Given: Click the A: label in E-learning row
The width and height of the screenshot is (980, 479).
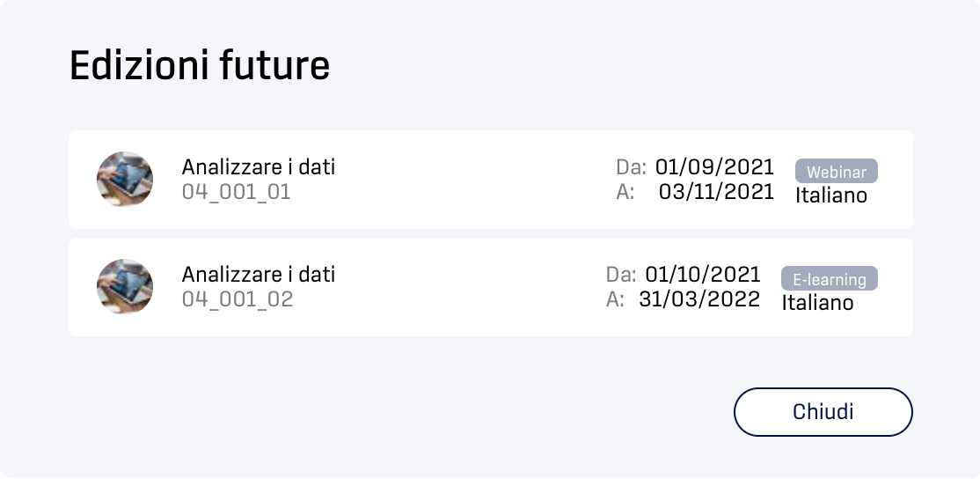Looking at the screenshot, I should [615, 298].
